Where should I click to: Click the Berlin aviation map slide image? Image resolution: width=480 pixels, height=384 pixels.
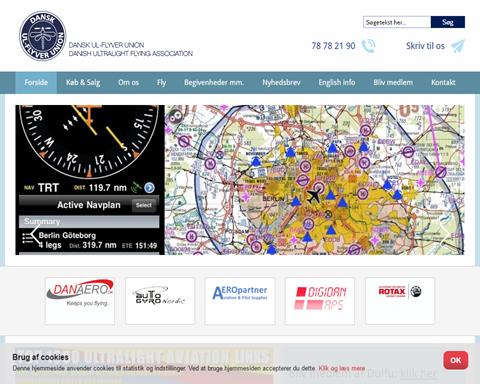point(314,180)
